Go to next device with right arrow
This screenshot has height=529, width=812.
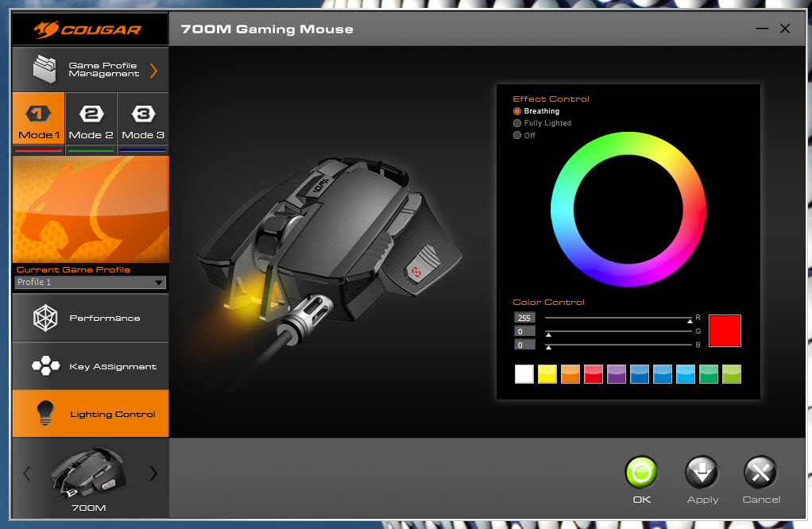click(153, 473)
